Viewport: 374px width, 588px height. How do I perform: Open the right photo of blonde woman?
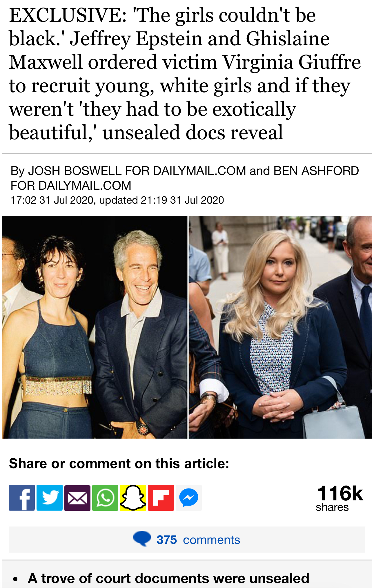click(280, 327)
